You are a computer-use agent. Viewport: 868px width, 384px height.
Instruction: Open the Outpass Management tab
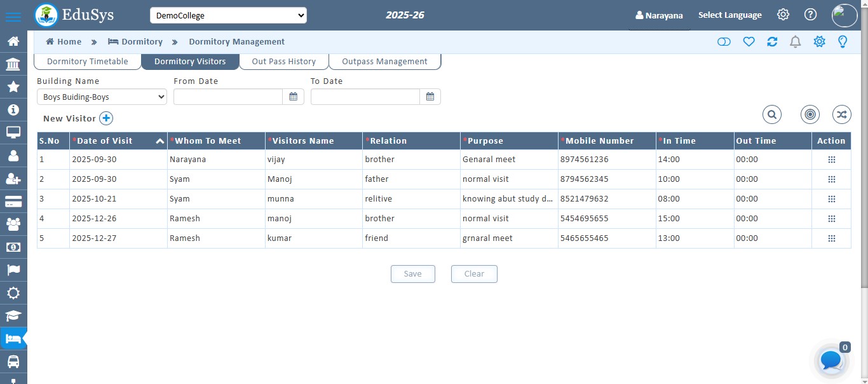point(384,61)
